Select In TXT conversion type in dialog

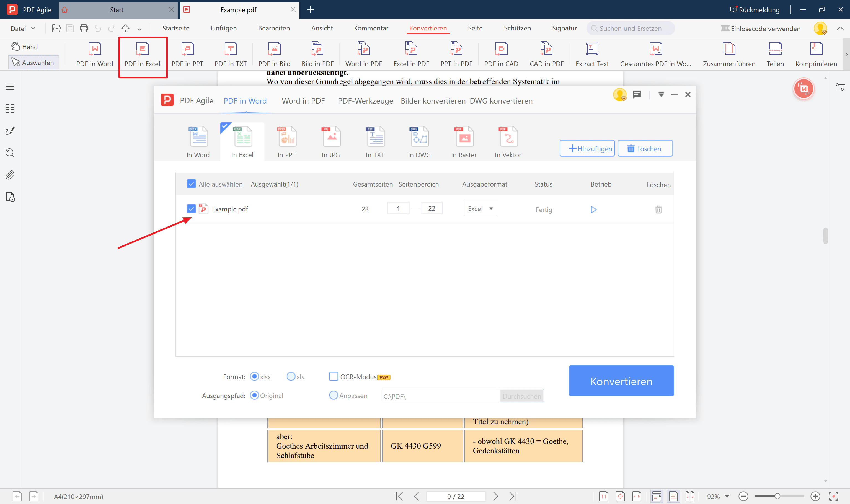(x=375, y=142)
